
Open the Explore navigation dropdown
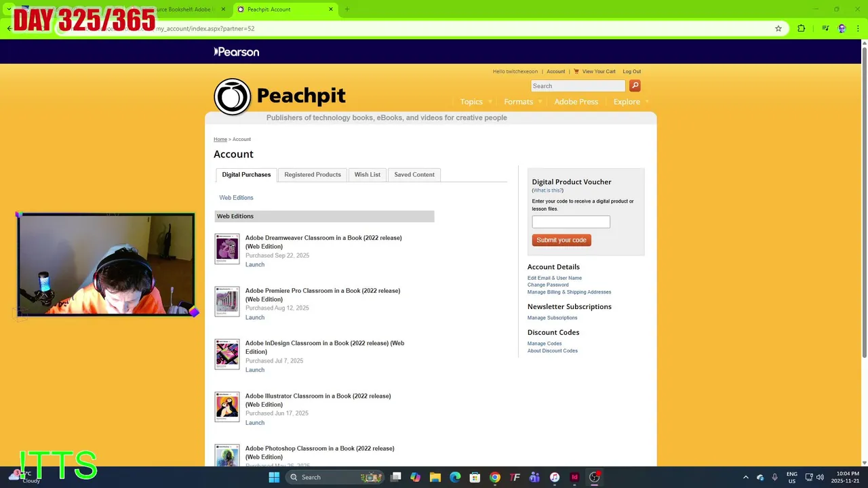click(631, 102)
